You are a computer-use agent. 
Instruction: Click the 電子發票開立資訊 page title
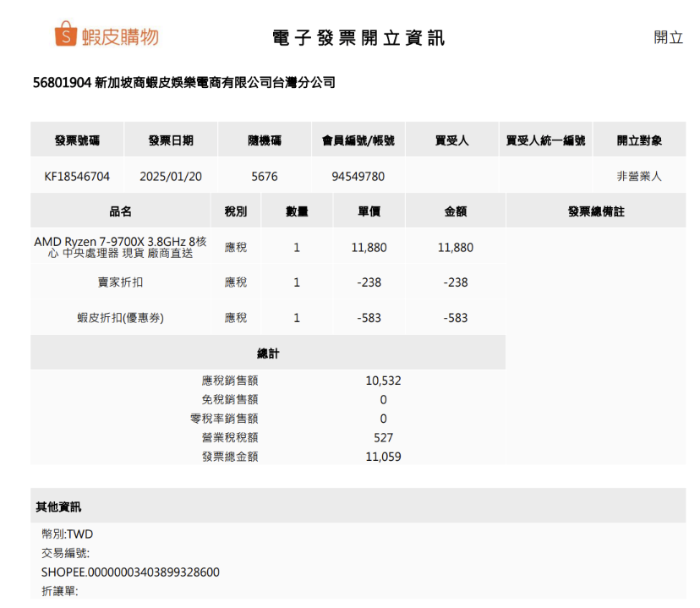point(358,38)
